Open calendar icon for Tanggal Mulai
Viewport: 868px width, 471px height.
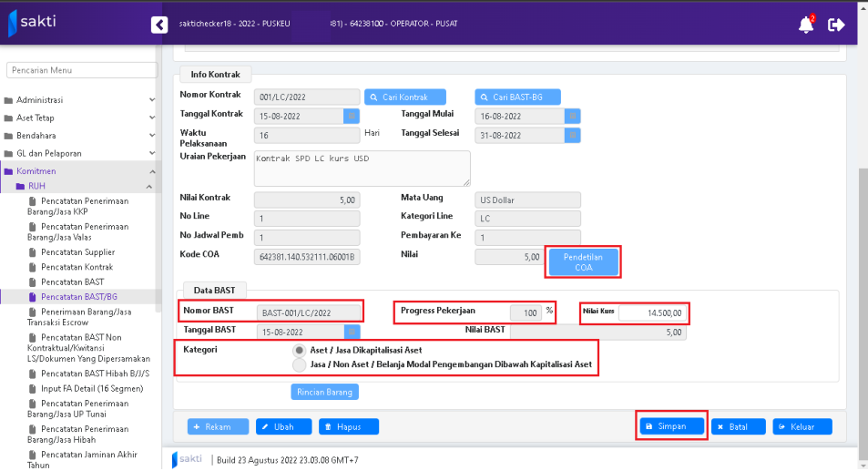[x=572, y=116]
